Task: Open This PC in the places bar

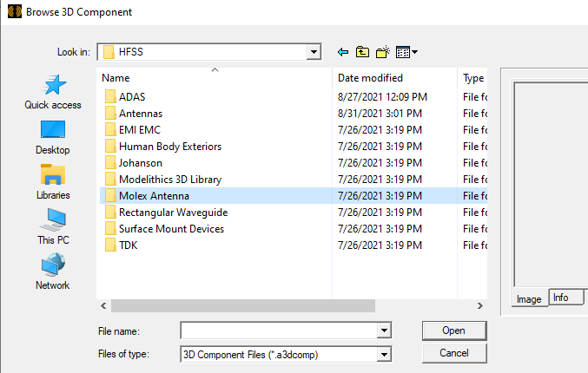Action: pyautogui.click(x=53, y=227)
